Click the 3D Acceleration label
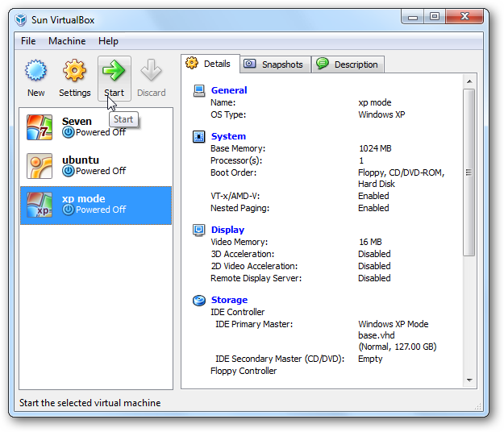 point(243,254)
